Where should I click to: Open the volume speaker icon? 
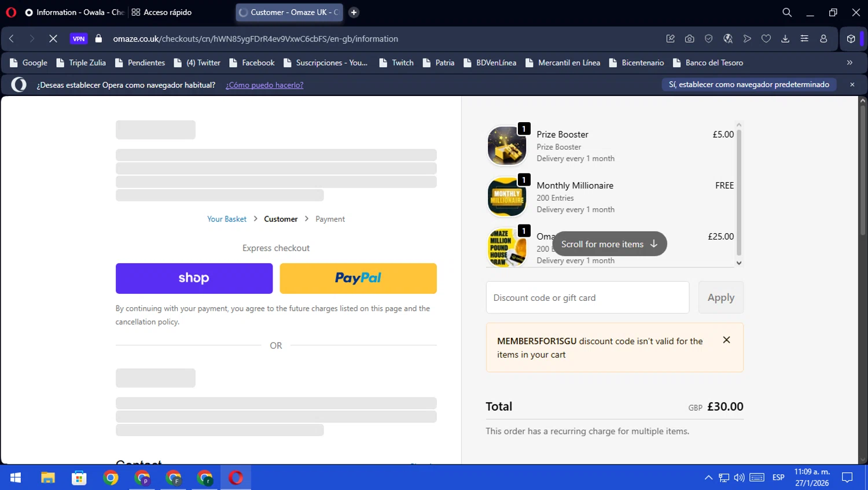click(x=739, y=477)
